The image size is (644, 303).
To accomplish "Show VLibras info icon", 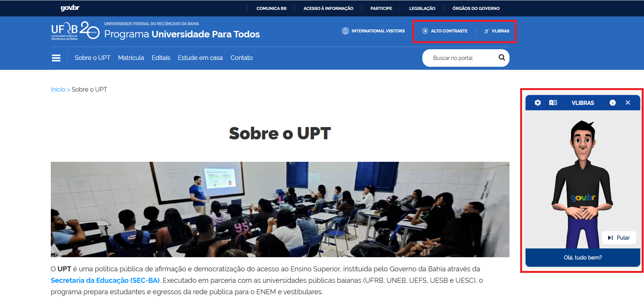I will click(613, 103).
